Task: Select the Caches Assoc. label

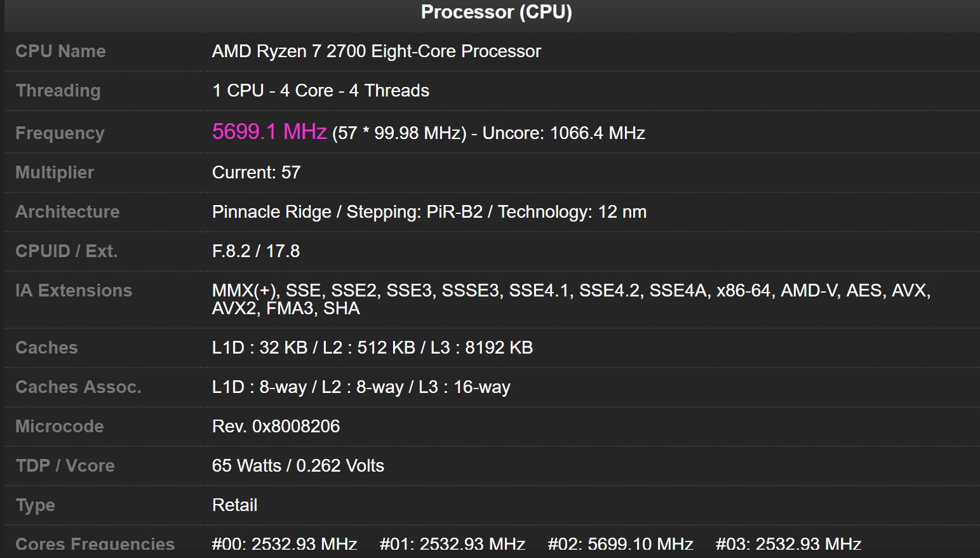Action: click(78, 387)
